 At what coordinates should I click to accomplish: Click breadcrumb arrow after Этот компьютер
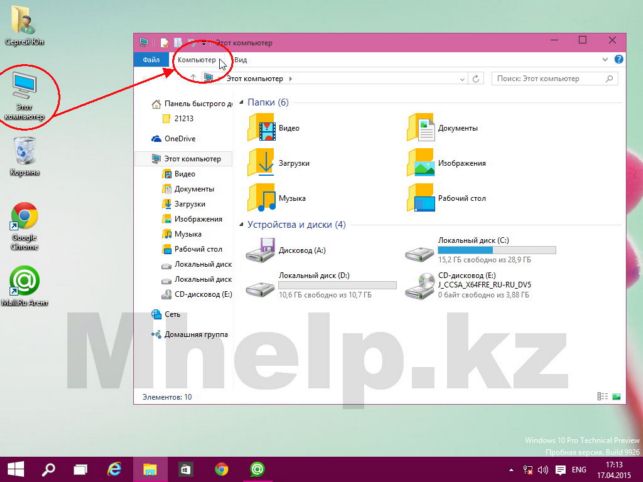coord(290,78)
